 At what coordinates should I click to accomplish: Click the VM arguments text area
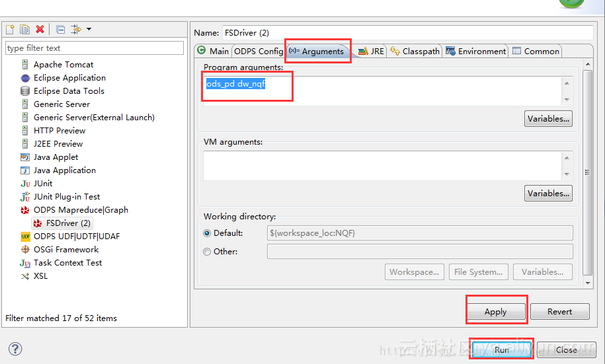383,166
